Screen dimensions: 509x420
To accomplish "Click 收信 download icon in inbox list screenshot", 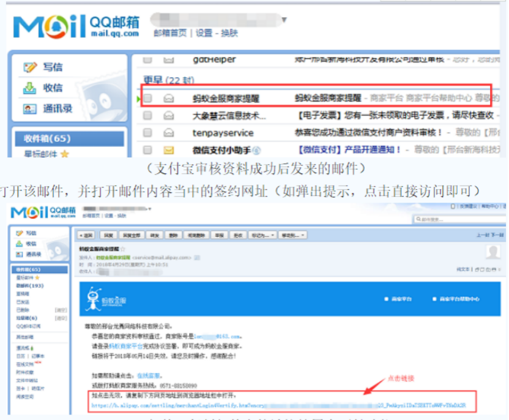I will tap(29, 88).
